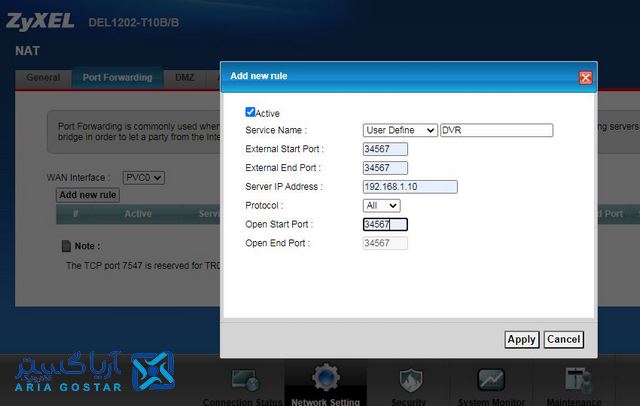Click the Active column header
The height and width of the screenshot is (406, 640).
[138, 214]
